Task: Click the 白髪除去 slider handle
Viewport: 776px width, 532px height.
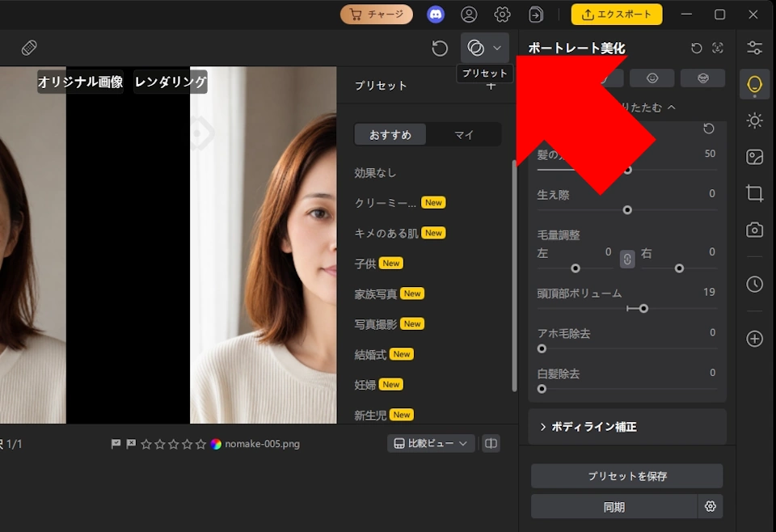Action: [542, 388]
